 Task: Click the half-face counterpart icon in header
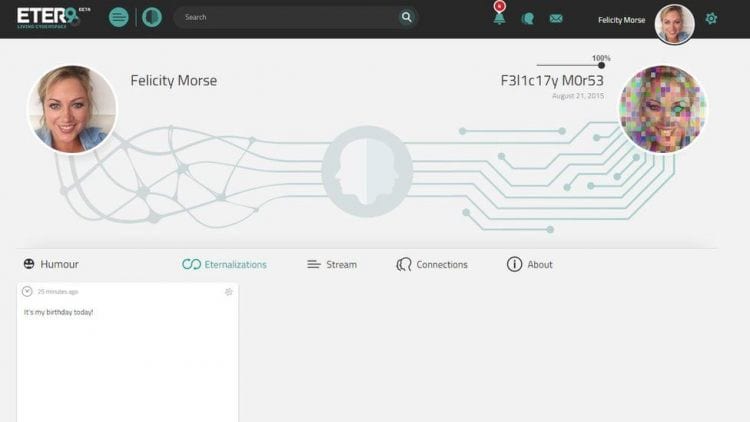pos(152,18)
